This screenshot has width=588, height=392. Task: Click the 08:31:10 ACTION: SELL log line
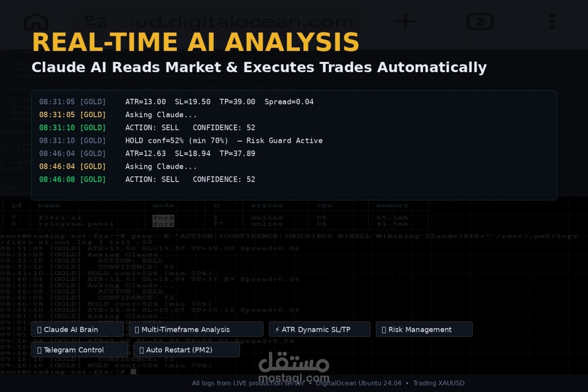(x=147, y=127)
